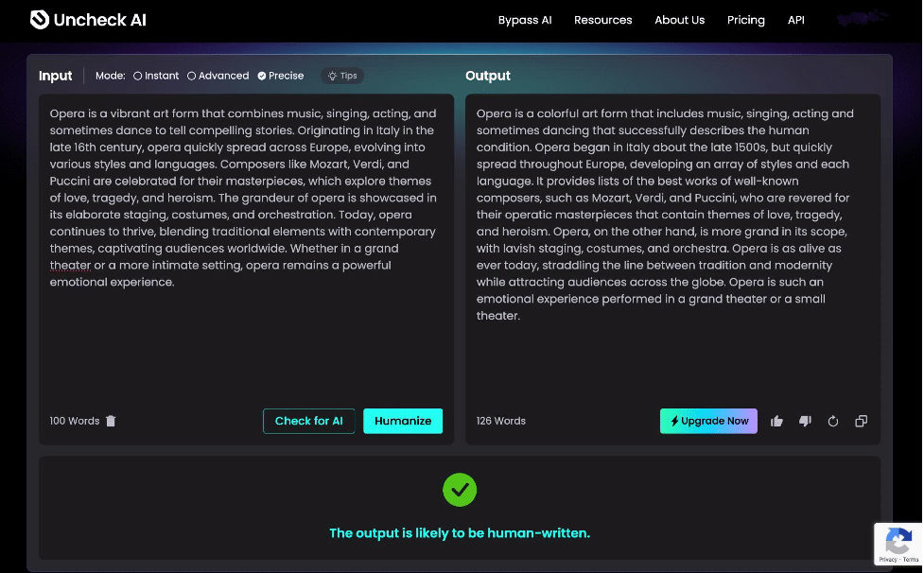The image size is (924, 573).
Task: Regenerate the output using the retry icon
Action: pos(833,421)
